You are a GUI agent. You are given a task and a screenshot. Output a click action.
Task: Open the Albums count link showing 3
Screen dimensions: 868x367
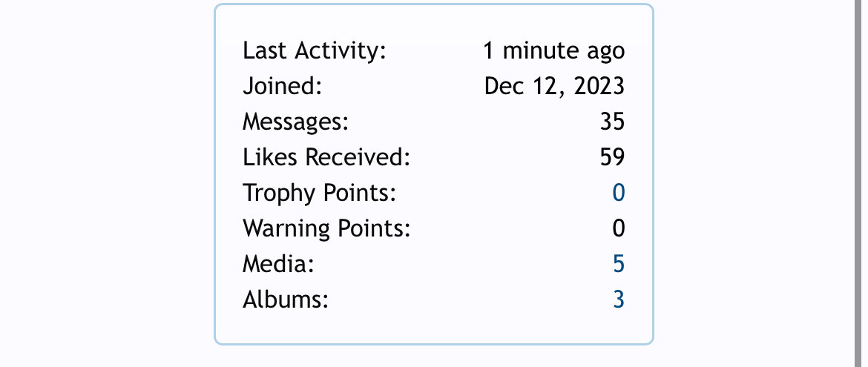(x=618, y=300)
